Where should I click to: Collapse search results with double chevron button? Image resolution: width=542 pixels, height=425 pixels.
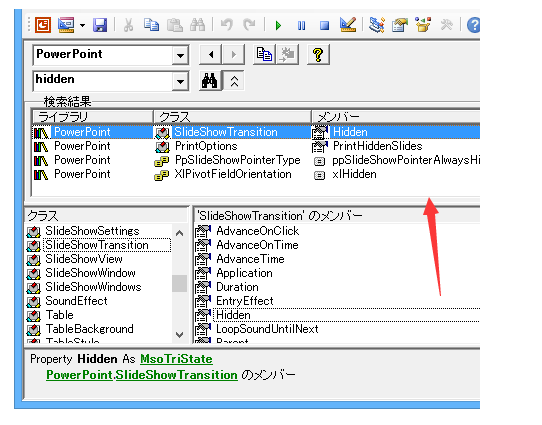234,81
